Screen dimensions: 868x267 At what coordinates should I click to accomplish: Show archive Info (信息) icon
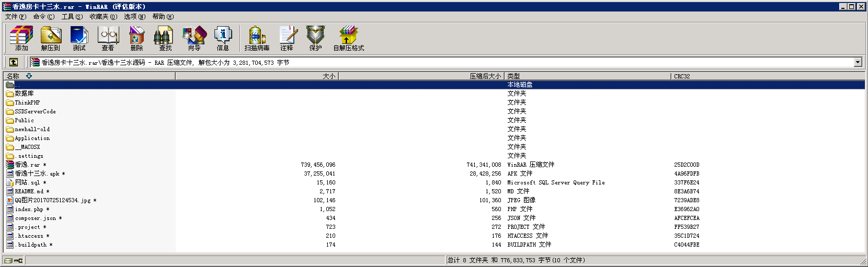(223, 38)
